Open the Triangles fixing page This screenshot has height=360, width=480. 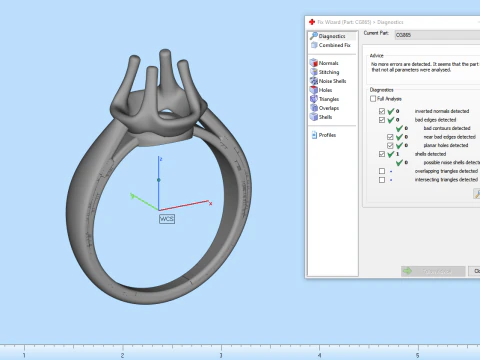point(324,99)
